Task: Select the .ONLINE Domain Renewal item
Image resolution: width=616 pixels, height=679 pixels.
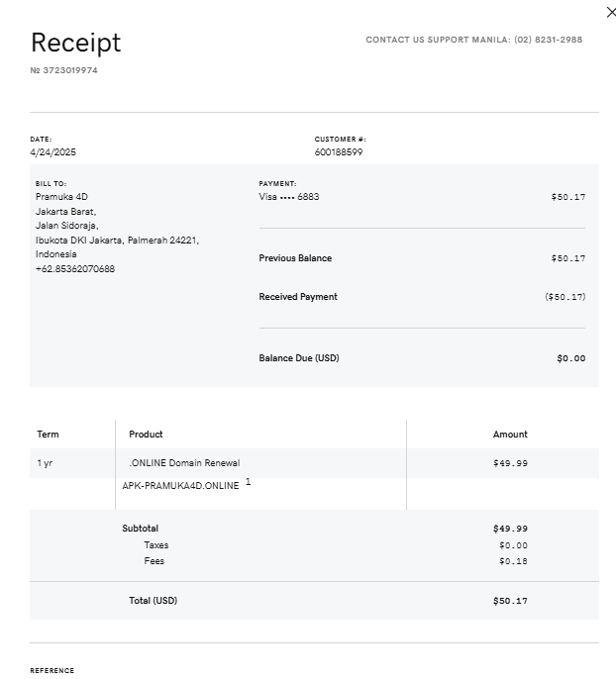Action: pos(184,463)
